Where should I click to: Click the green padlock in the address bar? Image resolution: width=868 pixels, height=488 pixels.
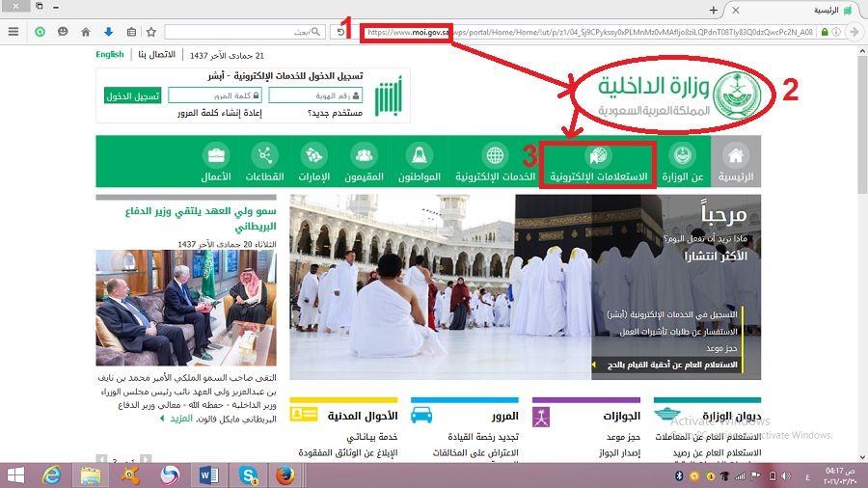(825, 32)
